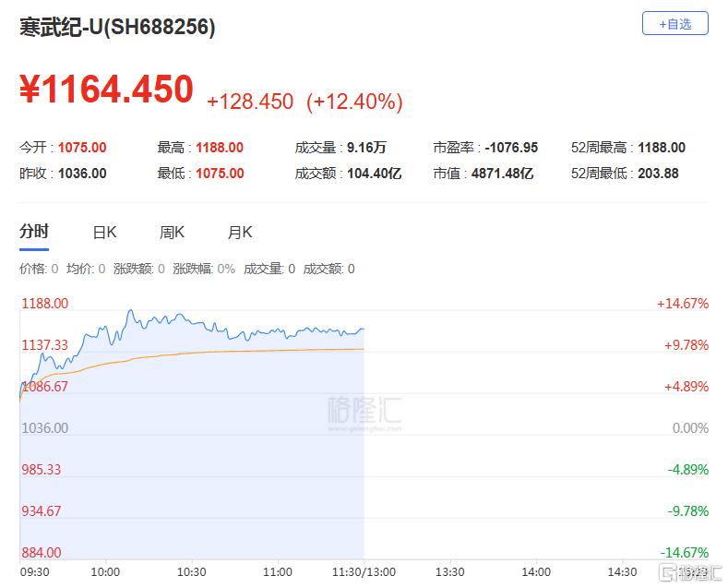
Task: Click the 11:30/13:00 marker on time axis
Action: [x=364, y=572]
